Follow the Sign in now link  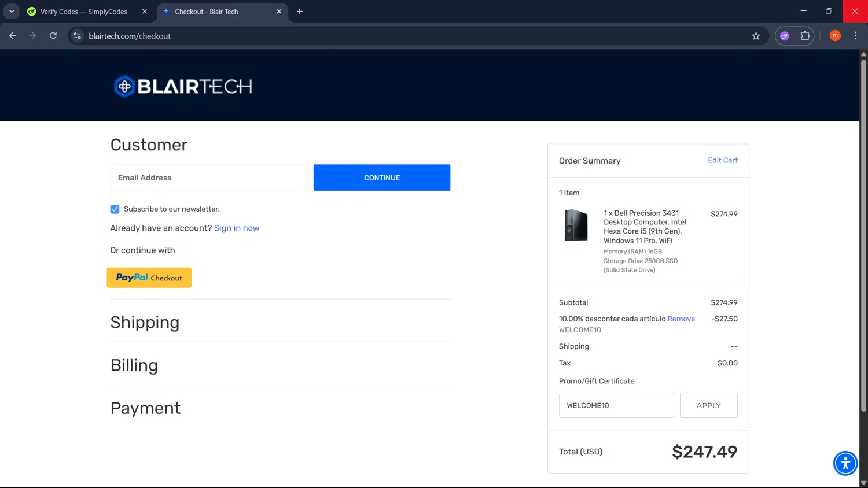pyautogui.click(x=237, y=228)
